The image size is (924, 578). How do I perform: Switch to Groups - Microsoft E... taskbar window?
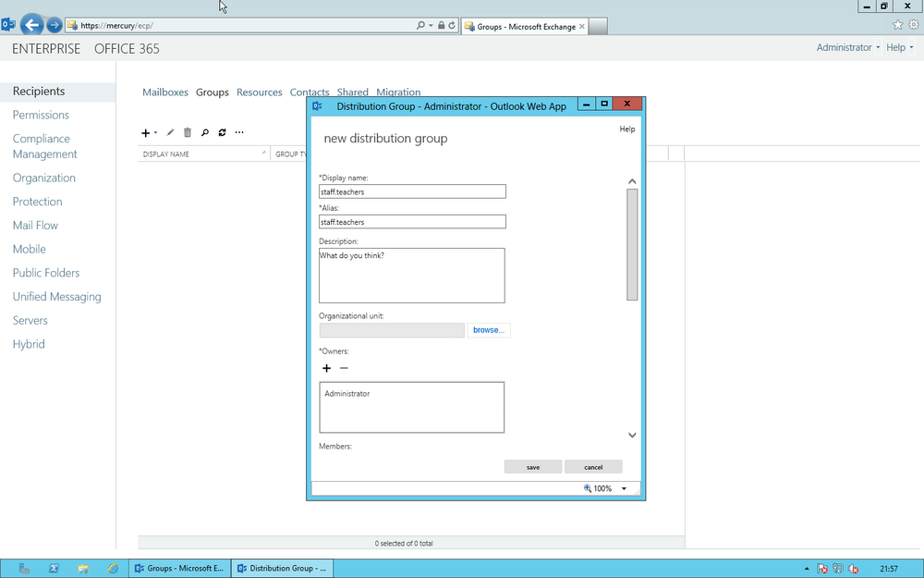[180, 569]
